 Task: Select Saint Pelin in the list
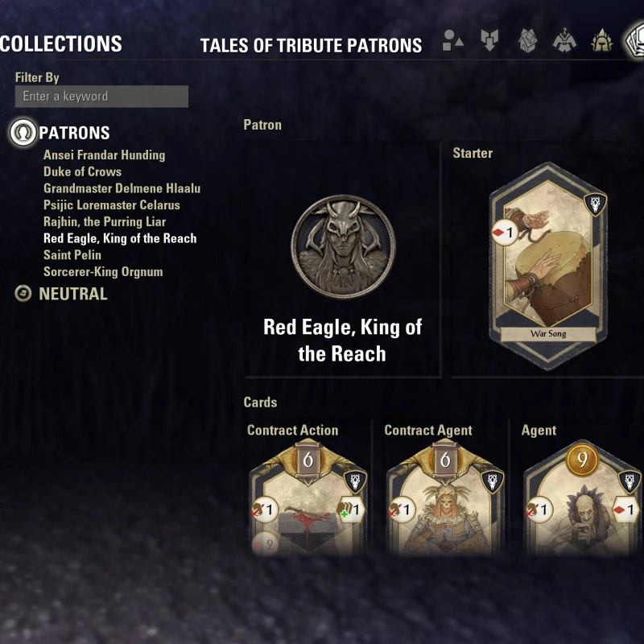[72, 255]
